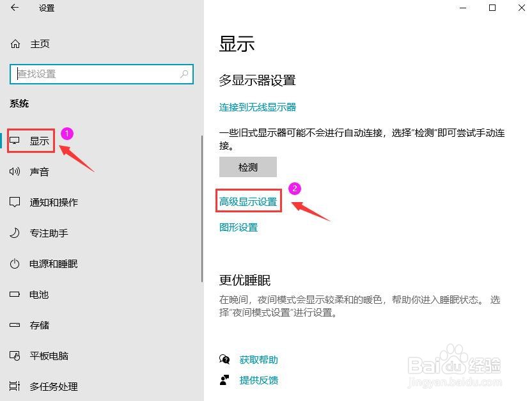Open 电池 settings via battery icon
Image resolution: width=532 pixels, height=401 pixels.
click(x=16, y=294)
